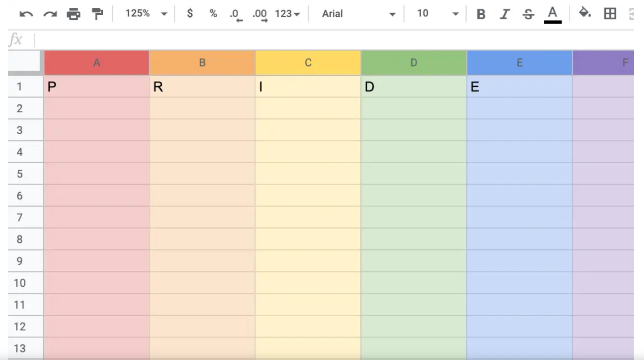
Task: Increase decimal places
Action: [x=260, y=15]
